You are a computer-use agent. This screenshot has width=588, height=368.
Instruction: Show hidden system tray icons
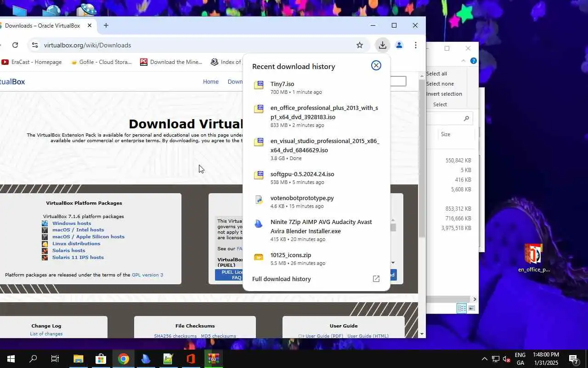pos(484,359)
